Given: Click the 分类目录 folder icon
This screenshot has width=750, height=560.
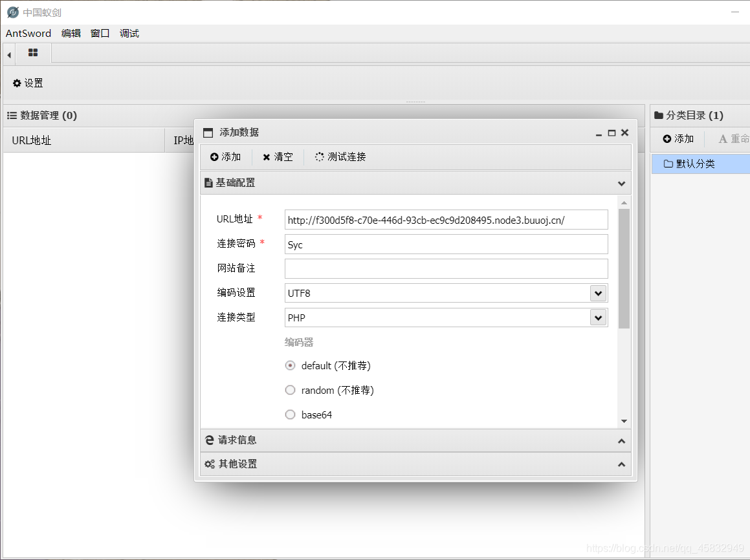Looking at the screenshot, I should coord(659,115).
